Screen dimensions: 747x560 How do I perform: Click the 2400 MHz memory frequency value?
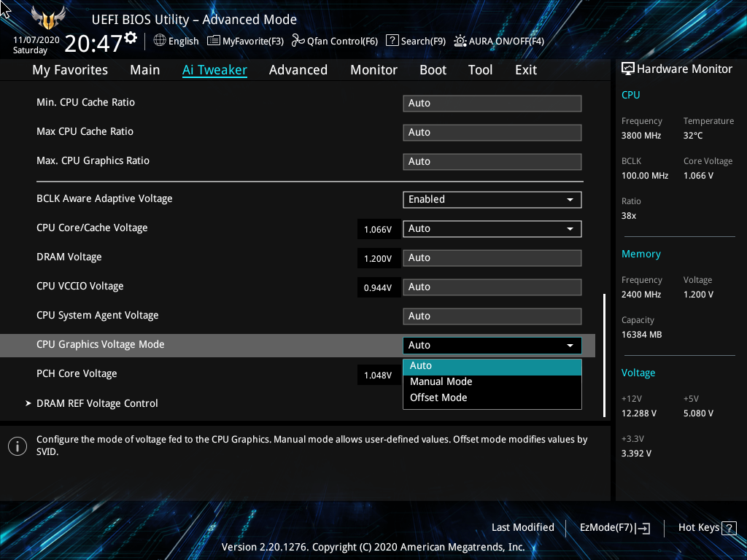(641, 295)
